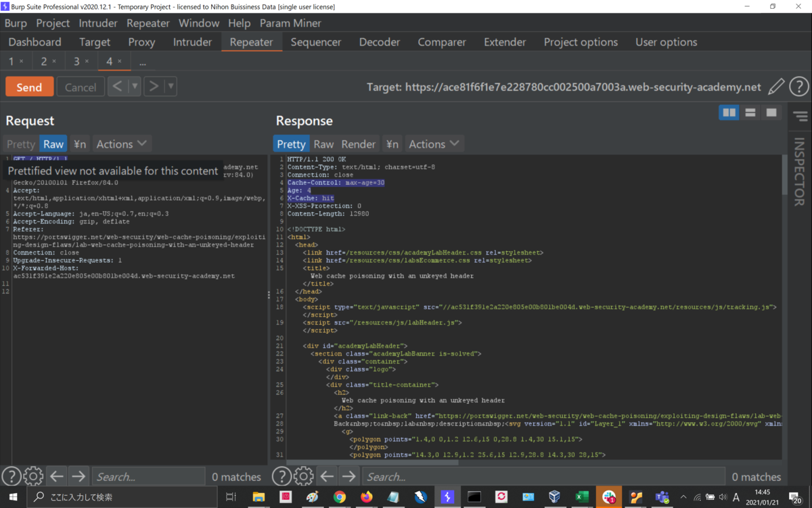Viewport: 812px width, 508px height.
Task: Open Response panel help icon
Action: pos(281,477)
